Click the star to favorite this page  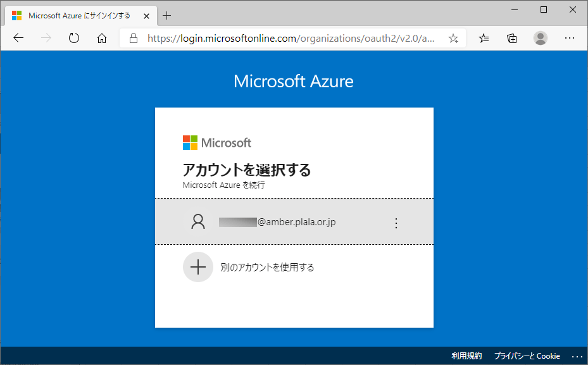pos(453,38)
